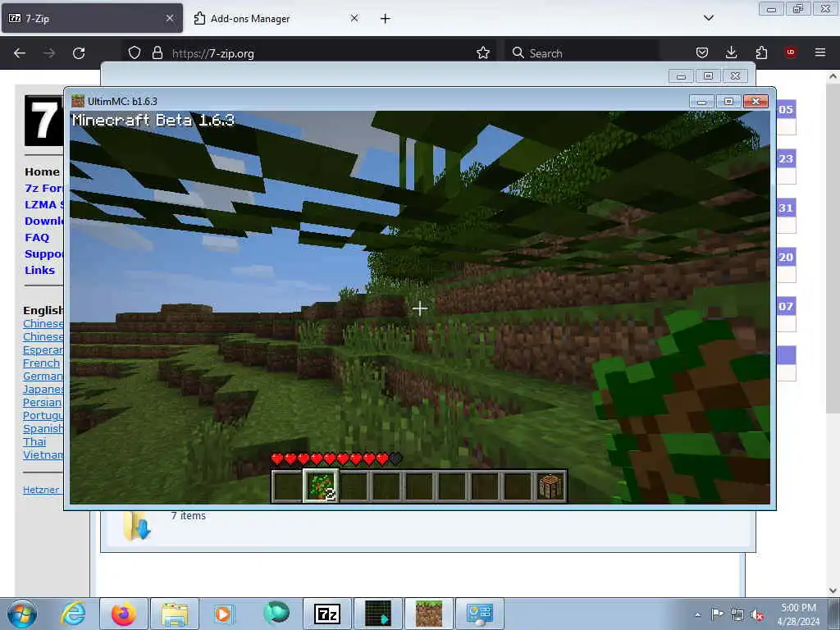Bookmark this page with the star
The image size is (840, 630).
(x=483, y=52)
